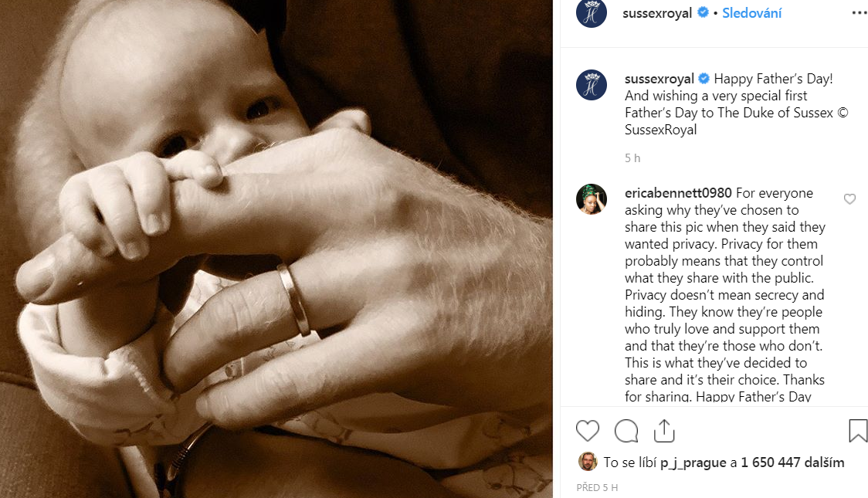Like the post with the heart icon
The width and height of the screenshot is (868, 498).
(x=588, y=431)
